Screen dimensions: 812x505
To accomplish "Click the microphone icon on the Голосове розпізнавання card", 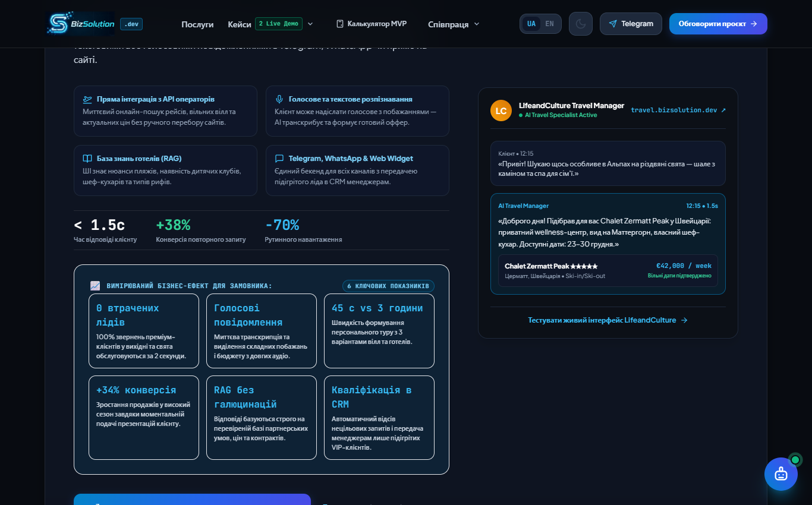I will click(x=279, y=99).
